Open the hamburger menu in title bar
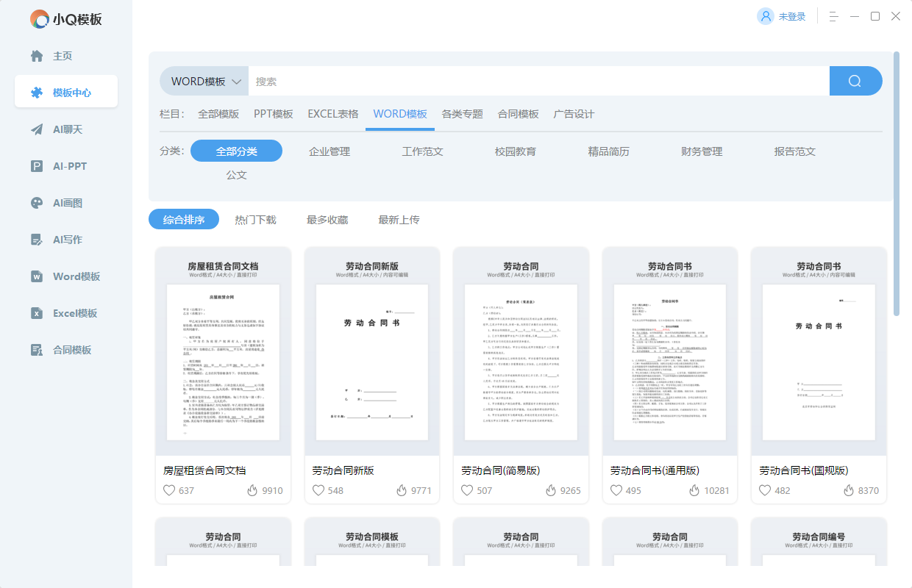The image size is (912, 588). tap(834, 16)
